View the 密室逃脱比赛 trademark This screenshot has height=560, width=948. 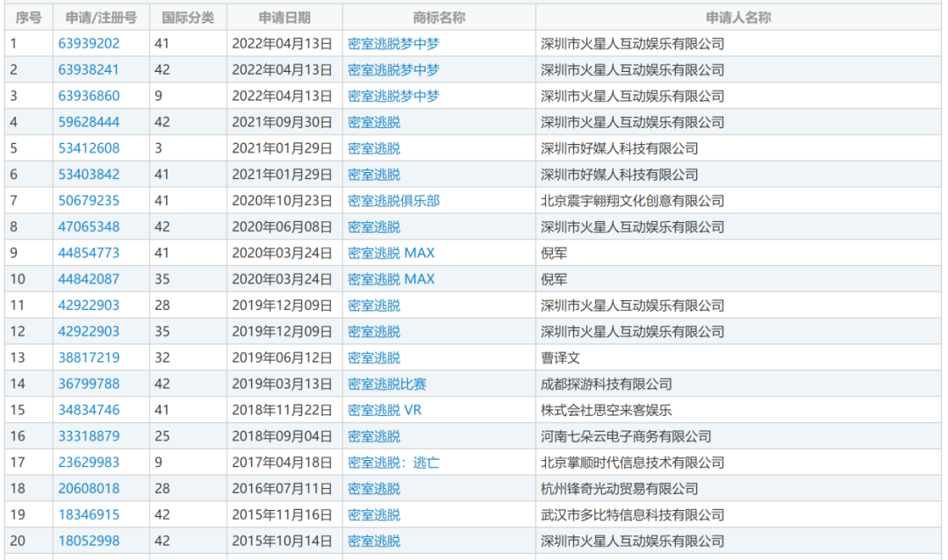tap(387, 384)
